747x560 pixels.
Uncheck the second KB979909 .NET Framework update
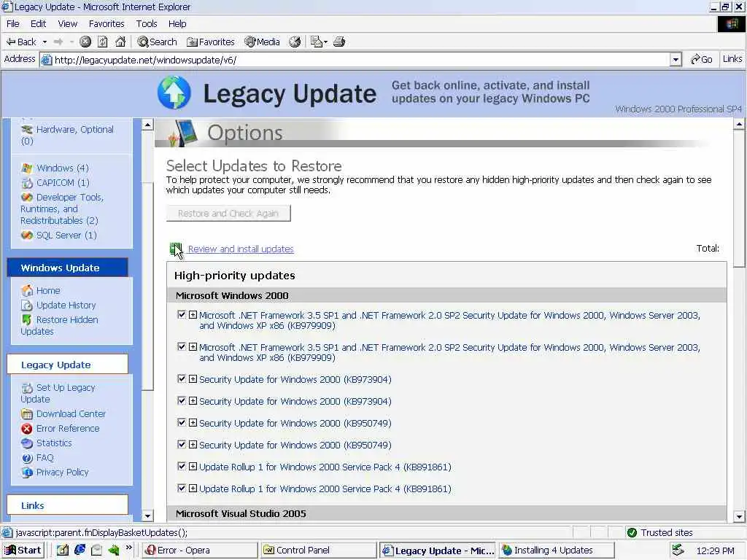point(182,346)
